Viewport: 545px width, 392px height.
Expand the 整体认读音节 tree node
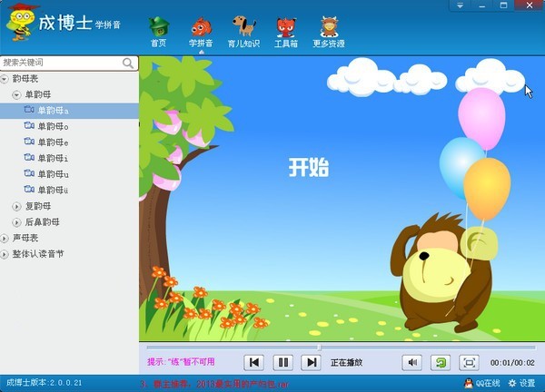pyautogui.click(x=5, y=254)
